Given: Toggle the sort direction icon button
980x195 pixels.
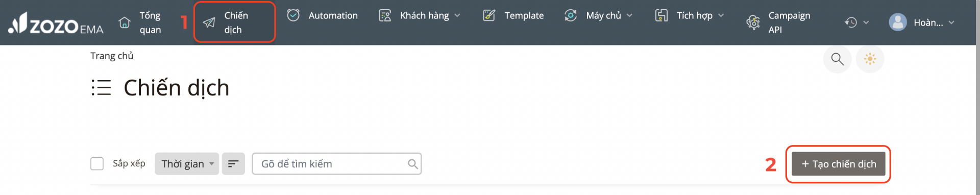Looking at the screenshot, I should [233, 164].
